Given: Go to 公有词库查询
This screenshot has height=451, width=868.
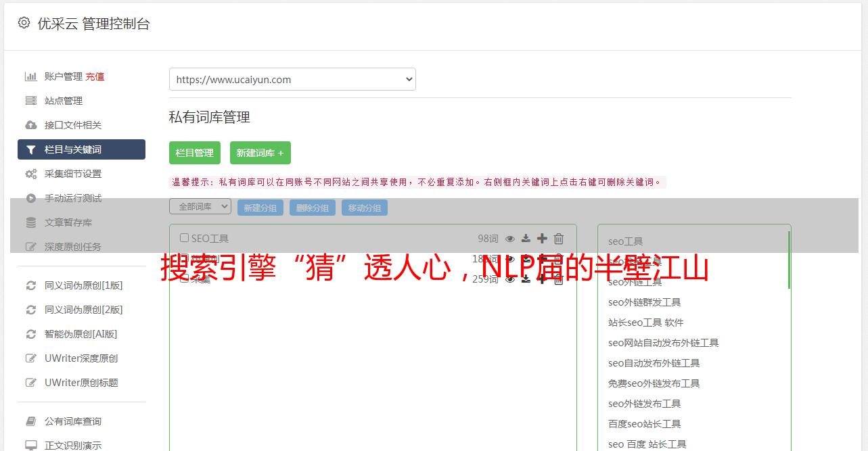Looking at the screenshot, I should [x=73, y=421].
